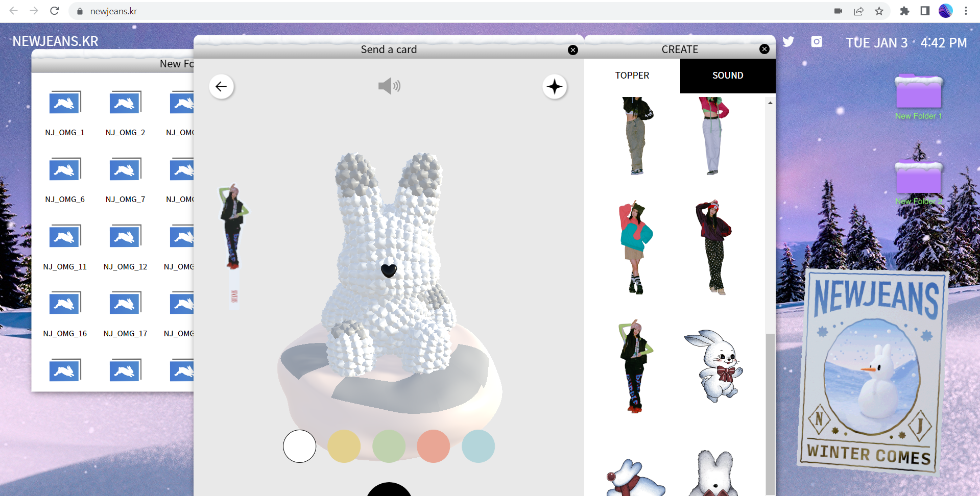Pick the topper with pink top and grey jeans

(x=713, y=136)
